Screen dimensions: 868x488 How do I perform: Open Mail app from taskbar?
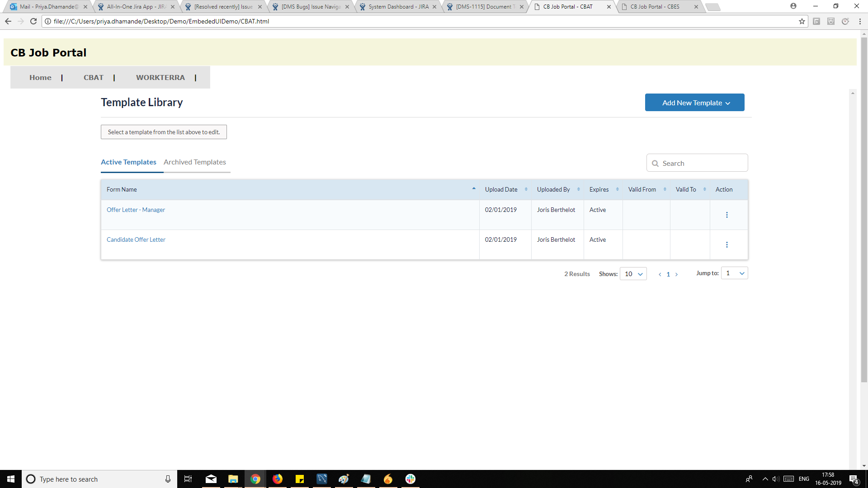(211, 479)
